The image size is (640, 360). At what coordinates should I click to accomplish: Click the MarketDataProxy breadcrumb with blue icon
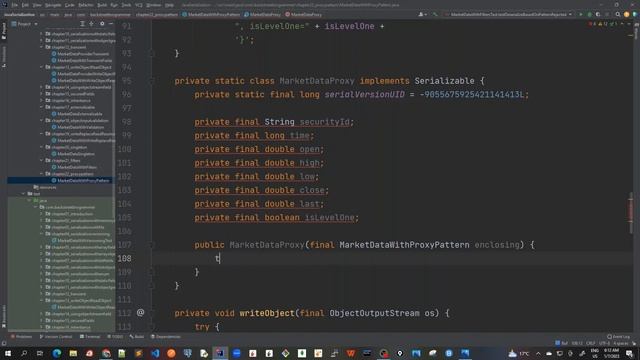click(x=262, y=14)
